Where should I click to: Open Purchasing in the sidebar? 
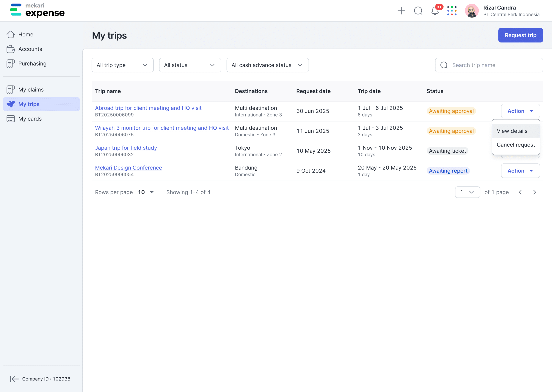(32, 64)
